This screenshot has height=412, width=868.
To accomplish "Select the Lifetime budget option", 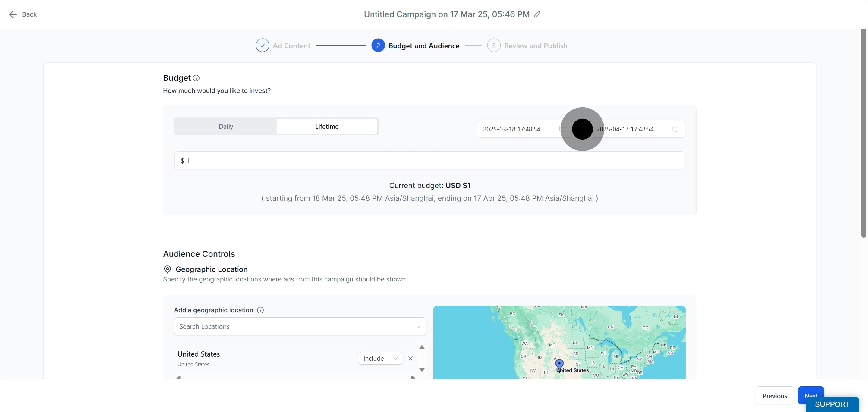I will (326, 126).
